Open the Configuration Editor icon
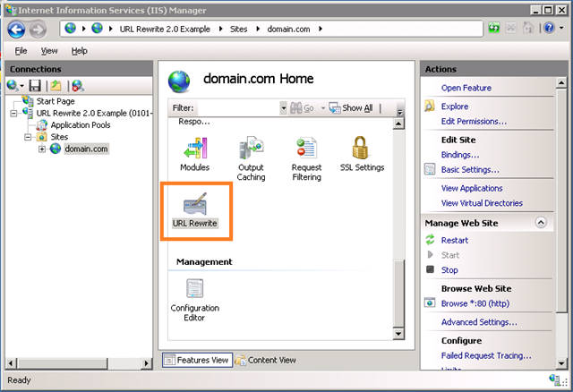 click(195, 288)
